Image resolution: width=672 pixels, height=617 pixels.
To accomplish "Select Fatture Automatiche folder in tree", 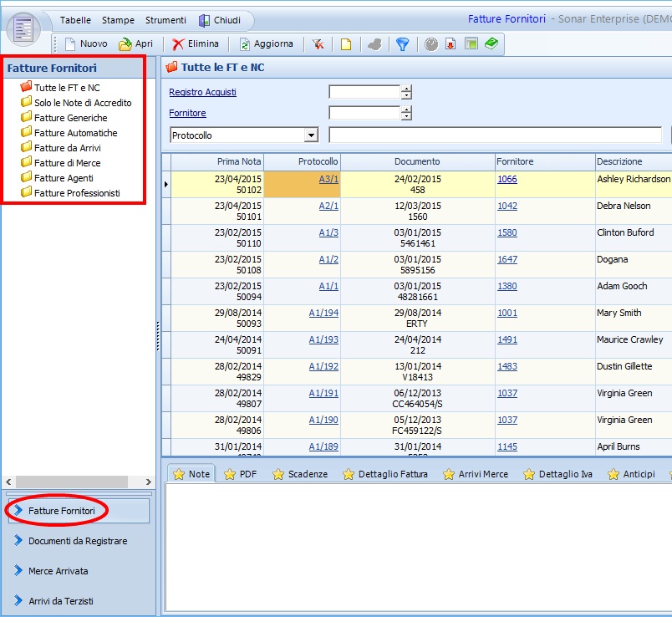I will tap(75, 133).
